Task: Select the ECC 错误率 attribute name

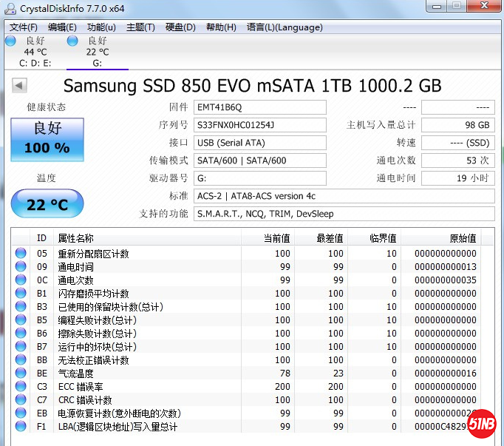Action: pyautogui.click(x=81, y=387)
